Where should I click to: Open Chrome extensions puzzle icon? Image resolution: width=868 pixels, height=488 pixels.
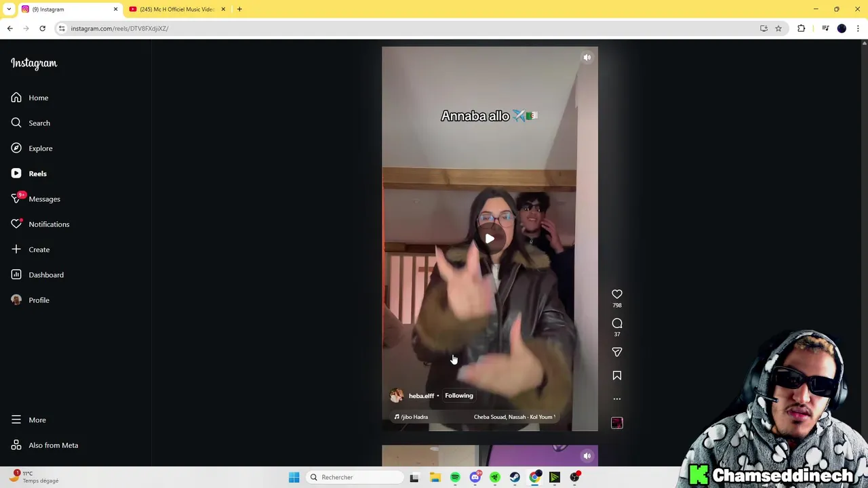pyautogui.click(x=802, y=28)
